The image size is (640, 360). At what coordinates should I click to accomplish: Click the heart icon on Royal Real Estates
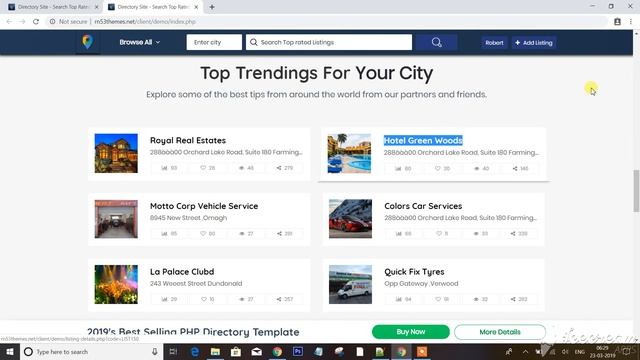[x=203, y=168]
